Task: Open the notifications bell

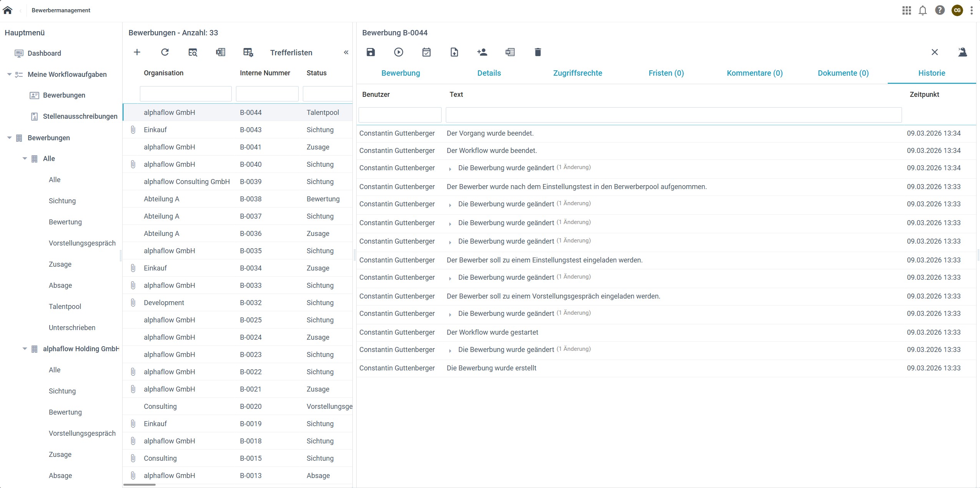Action: click(x=923, y=10)
